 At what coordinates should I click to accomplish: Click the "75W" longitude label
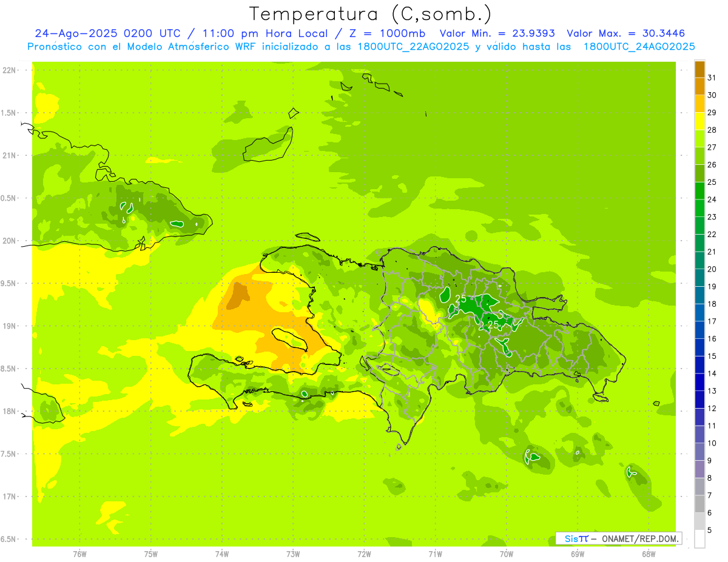click(x=151, y=554)
